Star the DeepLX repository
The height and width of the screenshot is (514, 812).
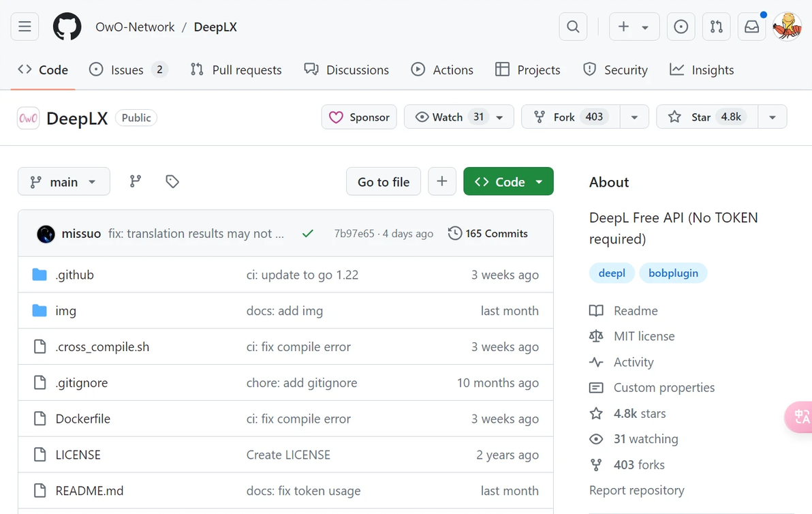pyautogui.click(x=702, y=117)
